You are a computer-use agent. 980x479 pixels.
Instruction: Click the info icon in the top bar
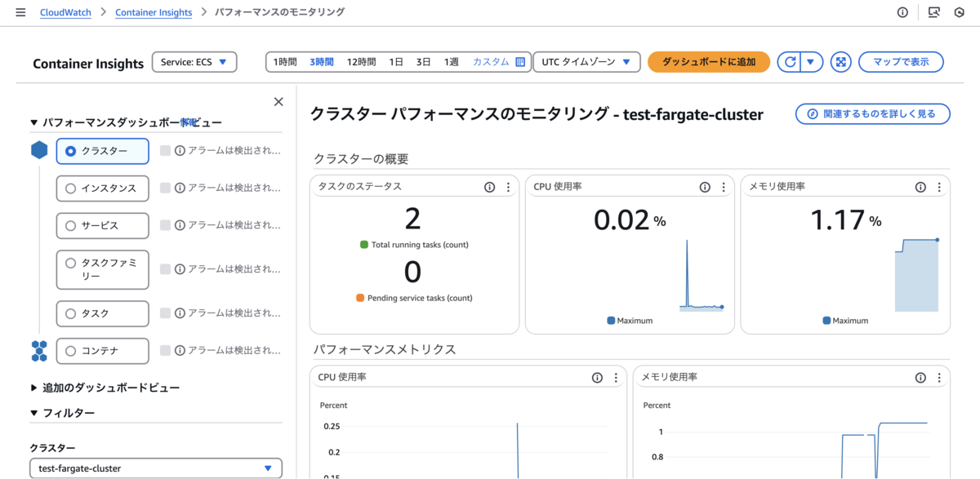pyautogui.click(x=902, y=12)
